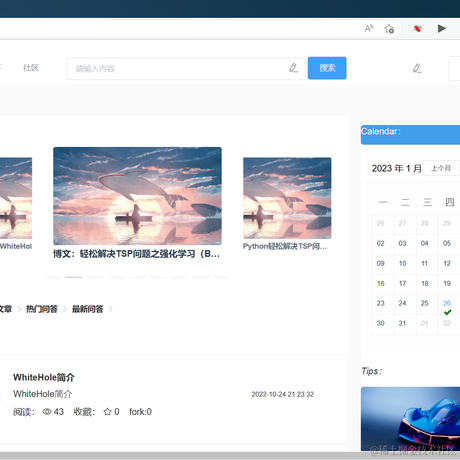Click chevron arrow after 最新问答
Image resolution: width=460 pixels, height=460 pixels.
(x=111, y=309)
